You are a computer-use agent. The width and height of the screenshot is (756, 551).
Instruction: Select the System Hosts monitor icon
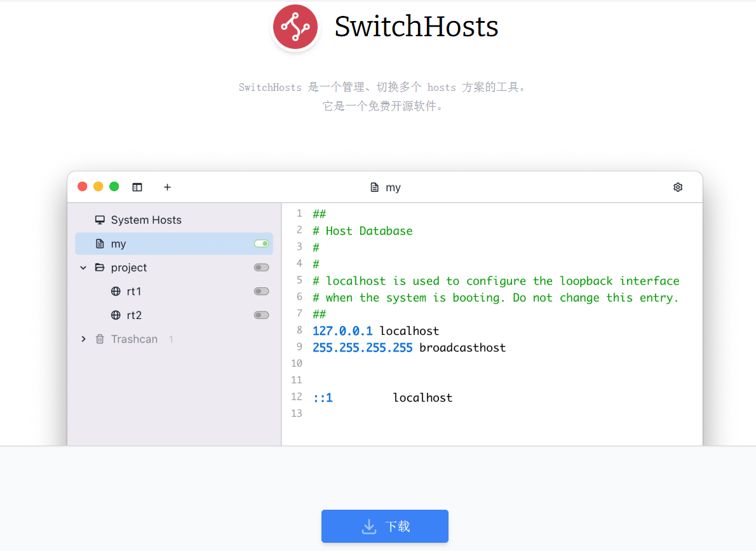pos(100,219)
